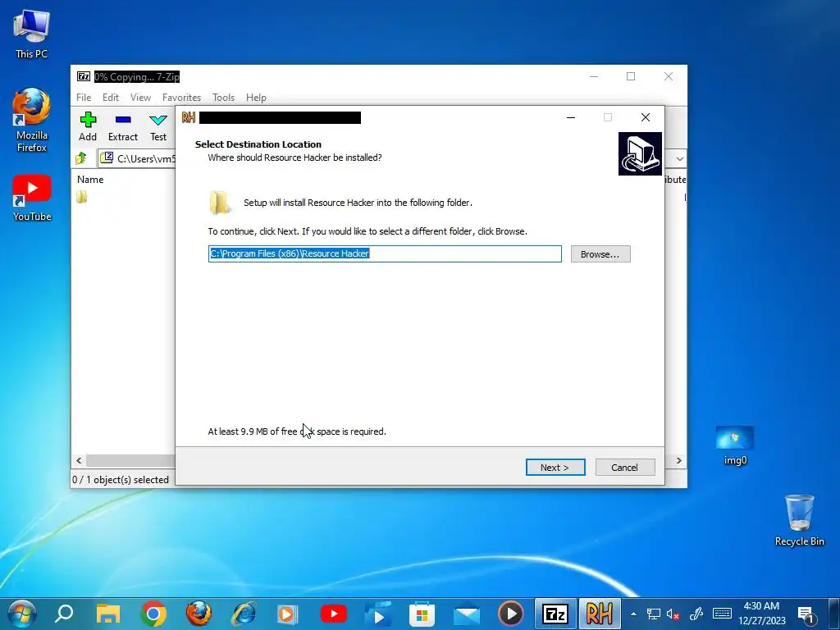
Task: Cancel the Resource Hacker setup
Action: pos(624,467)
